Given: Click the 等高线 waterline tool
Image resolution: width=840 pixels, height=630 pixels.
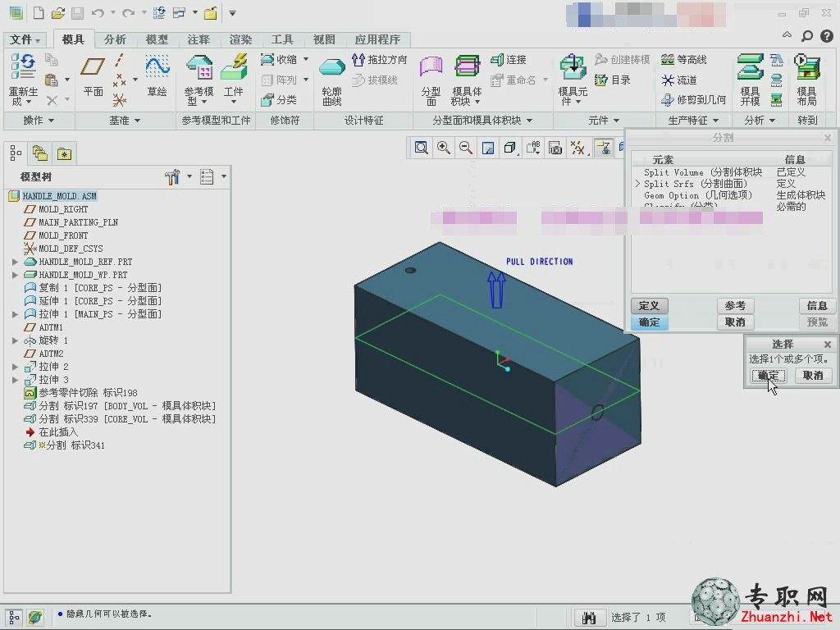Looking at the screenshot, I should (x=684, y=59).
